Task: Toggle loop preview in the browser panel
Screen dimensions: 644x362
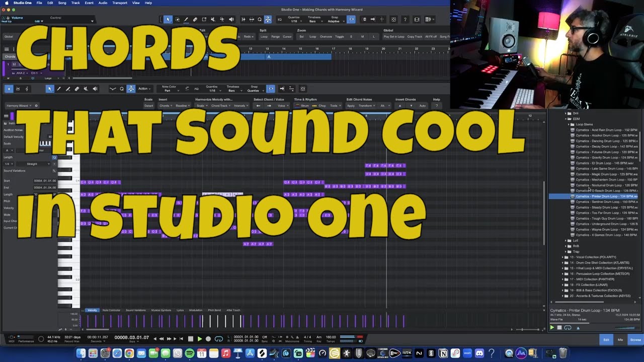Action: 568,327
